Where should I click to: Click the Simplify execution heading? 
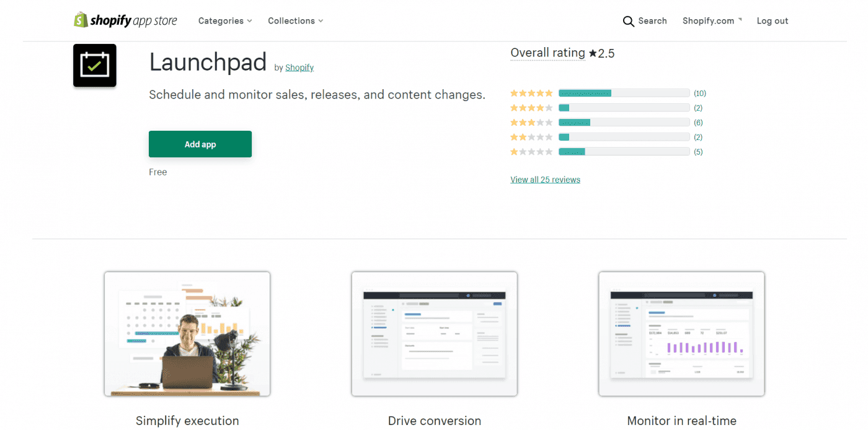187,421
